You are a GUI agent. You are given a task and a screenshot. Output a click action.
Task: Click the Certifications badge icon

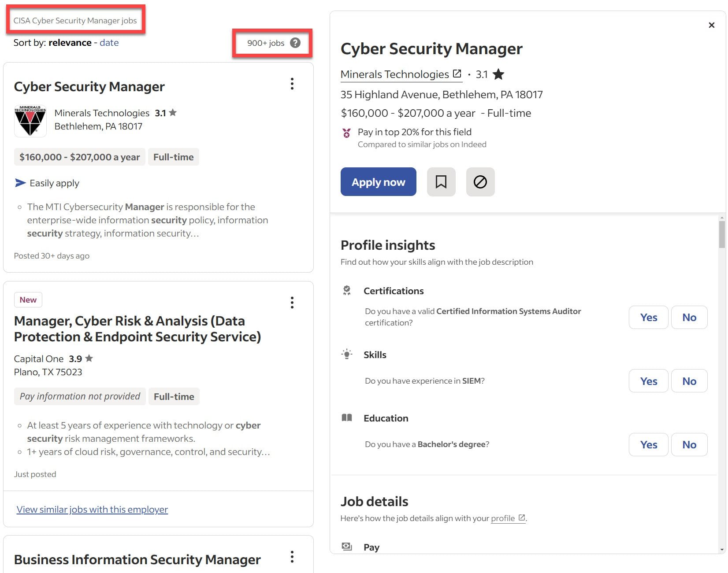[347, 290]
